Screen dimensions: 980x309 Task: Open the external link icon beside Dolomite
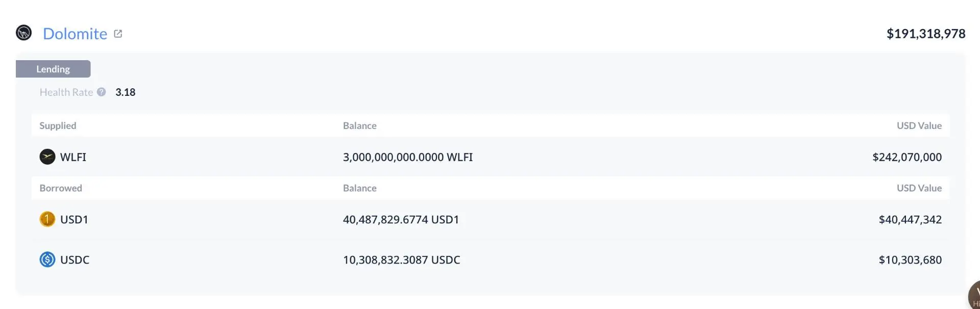(118, 34)
